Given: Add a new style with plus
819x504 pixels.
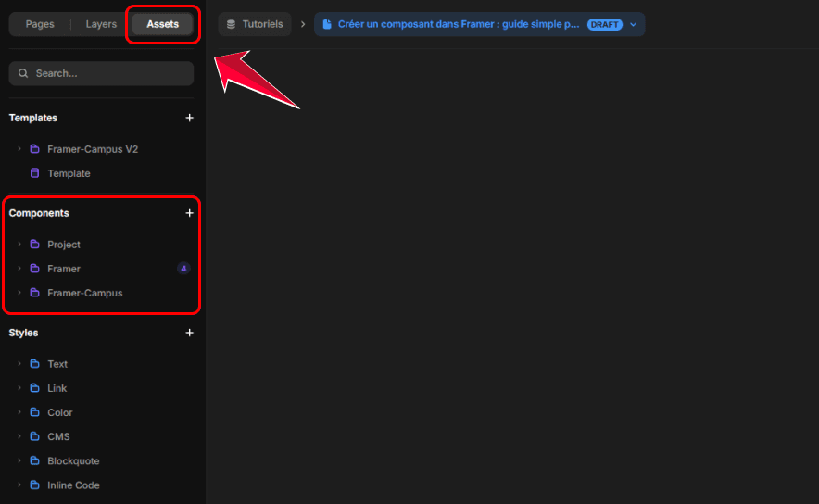Looking at the screenshot, I should pos(190,333).
